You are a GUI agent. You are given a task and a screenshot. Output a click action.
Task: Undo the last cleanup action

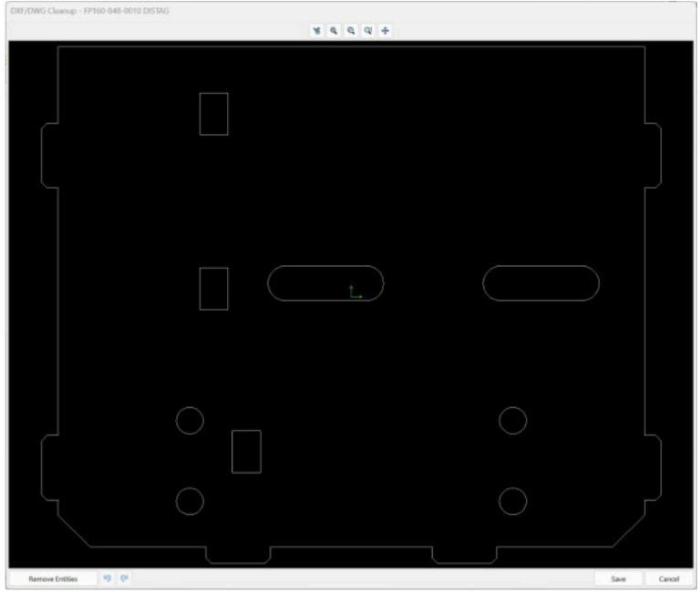click(x=107, y=579)
